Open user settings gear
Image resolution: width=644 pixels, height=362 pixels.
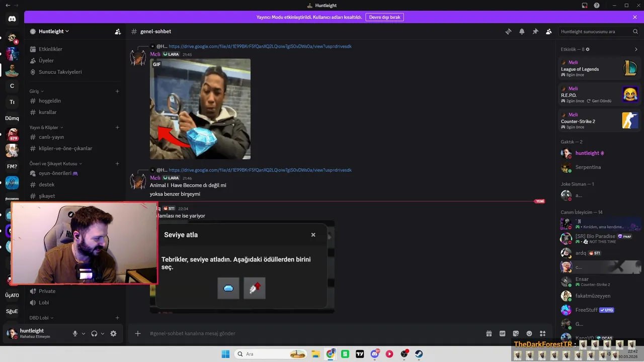(113, 333)
